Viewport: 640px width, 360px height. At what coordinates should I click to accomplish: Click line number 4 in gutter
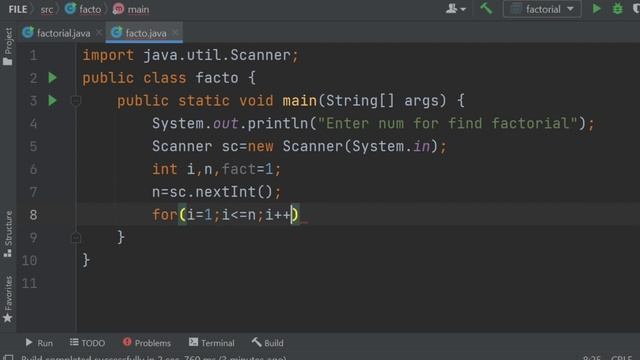33,123
